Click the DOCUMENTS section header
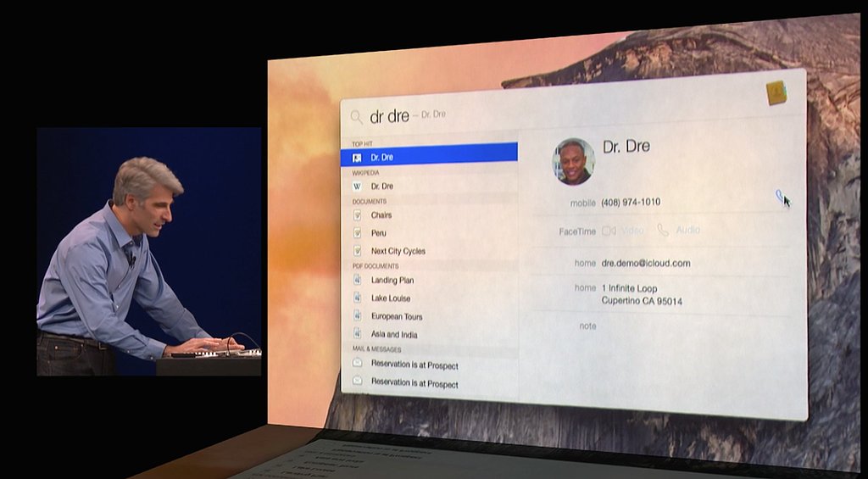The width and height of the screenshot is (868, 479). click(370, 202)
